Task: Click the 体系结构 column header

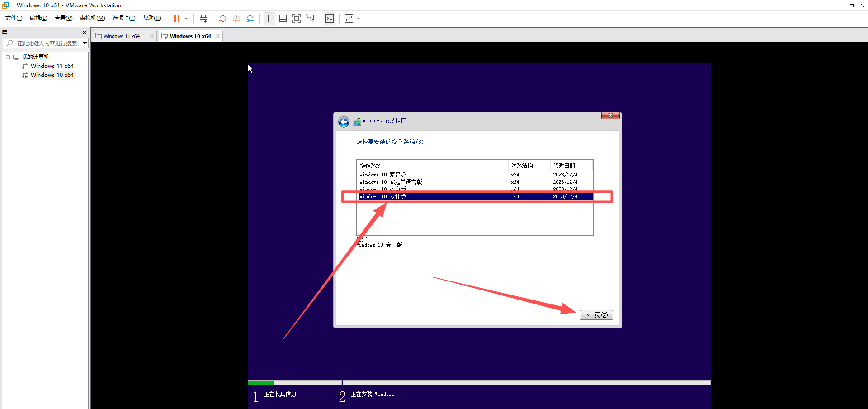Action: [x=529, y=166]
